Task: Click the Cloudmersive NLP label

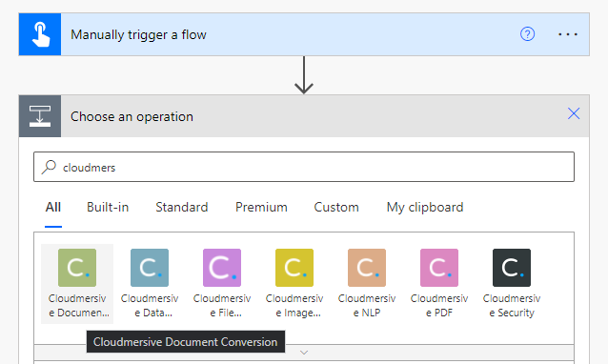Action: coord(367,306)
